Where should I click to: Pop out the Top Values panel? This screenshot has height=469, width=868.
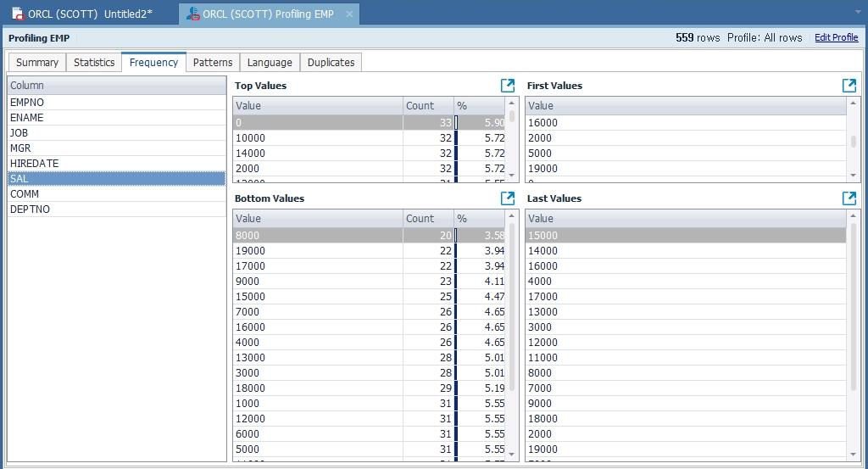tap(507, 86)
